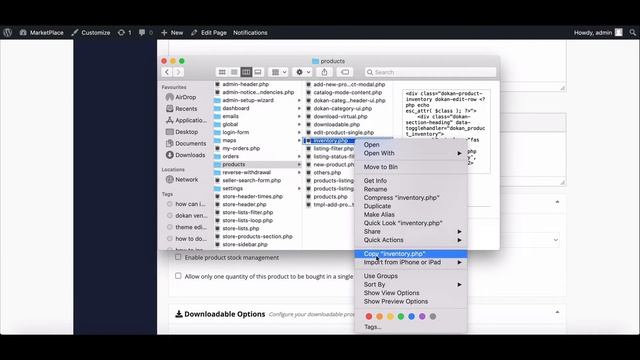Select AirDrop in Finder sidebar

(x=181, y=97)
